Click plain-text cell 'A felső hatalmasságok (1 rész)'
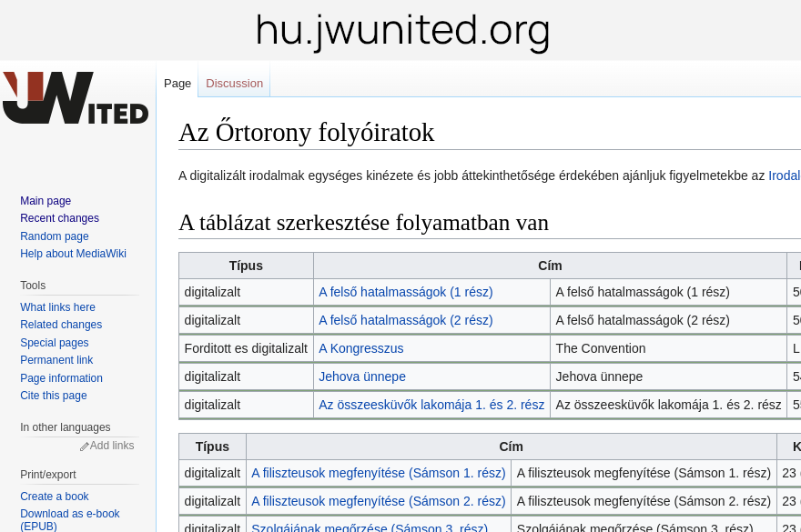The image size is (801, 532). (668, 292)
